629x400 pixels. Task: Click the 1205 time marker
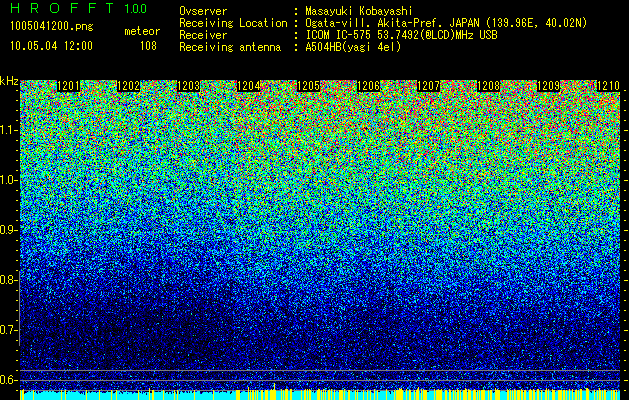[x=308, y=86]
